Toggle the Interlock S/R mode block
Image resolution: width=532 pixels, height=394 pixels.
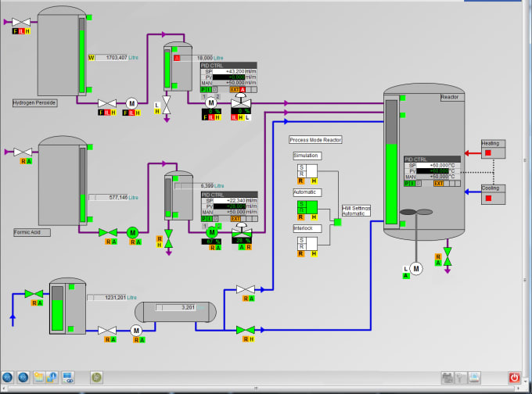tap(307, 244)
